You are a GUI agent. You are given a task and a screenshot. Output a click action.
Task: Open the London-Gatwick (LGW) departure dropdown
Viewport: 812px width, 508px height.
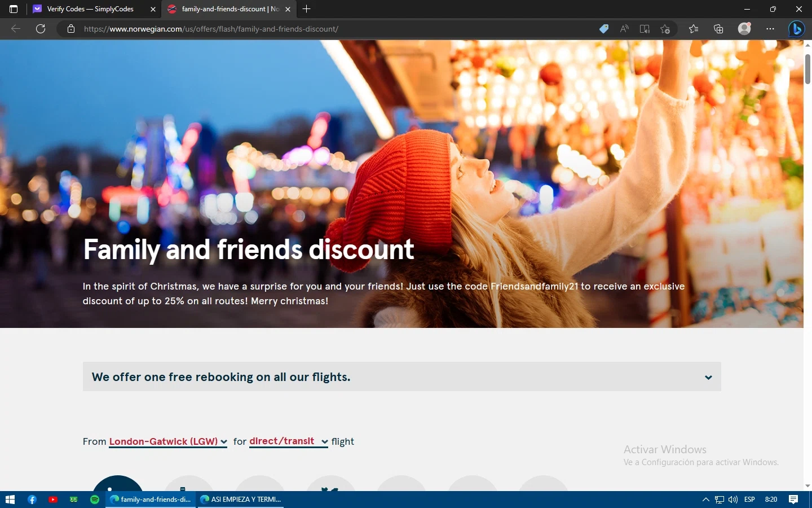pos(168,441)
